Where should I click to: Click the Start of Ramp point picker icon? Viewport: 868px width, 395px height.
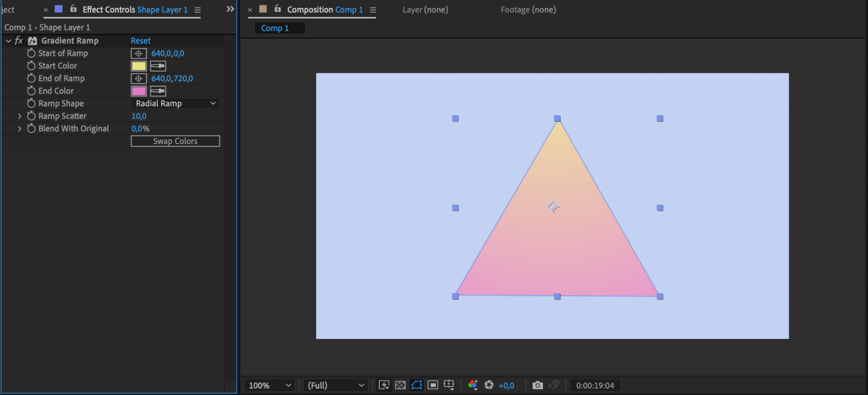(139, 53)
